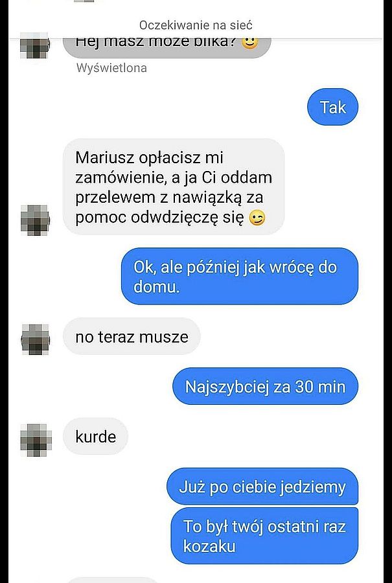This screenshot has height=583, width=392.
Task: Tap the partially visible grey bubble at bottom
Action: [x=114, y=580]
